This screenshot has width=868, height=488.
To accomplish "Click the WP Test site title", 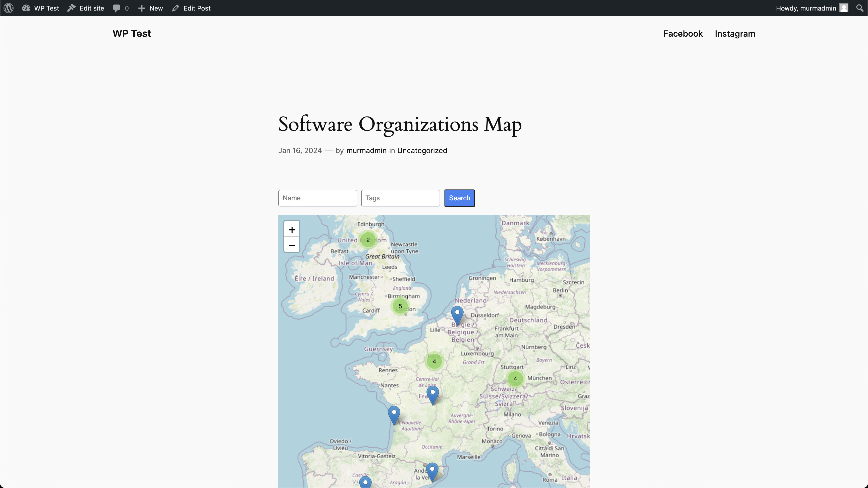I will point(132,33).
